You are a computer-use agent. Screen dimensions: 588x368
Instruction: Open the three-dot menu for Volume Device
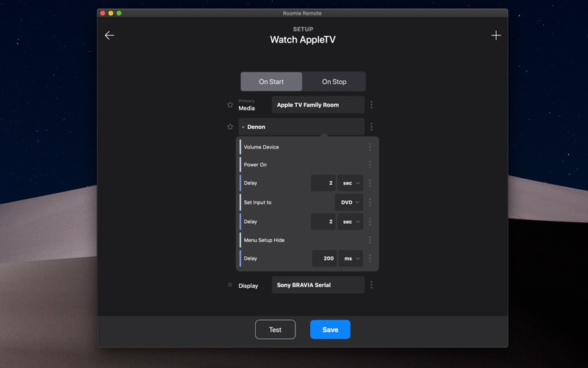(x=370, y=146)
